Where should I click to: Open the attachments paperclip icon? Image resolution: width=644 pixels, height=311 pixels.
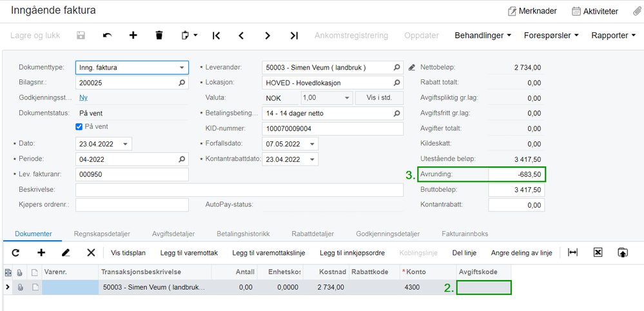(637, 11)
